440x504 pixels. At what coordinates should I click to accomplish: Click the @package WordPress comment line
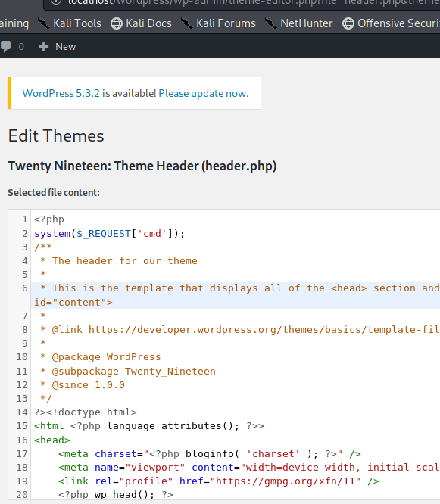(x=101, y=357)
